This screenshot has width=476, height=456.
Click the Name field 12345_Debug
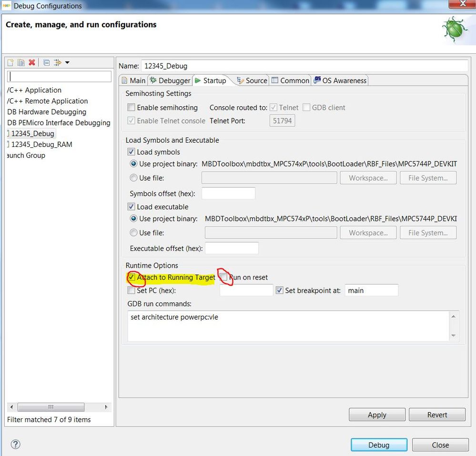click(x=304, y=66)
